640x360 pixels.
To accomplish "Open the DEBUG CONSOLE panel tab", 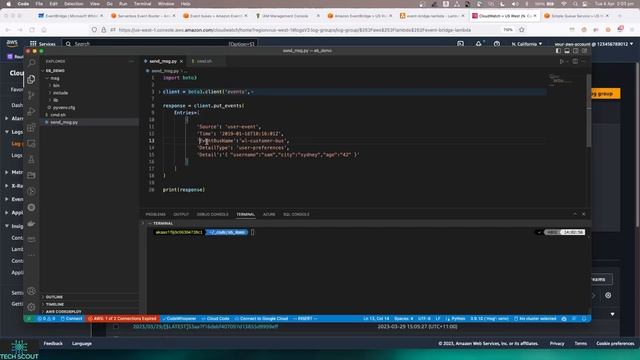I will click(x=213, y=214).
